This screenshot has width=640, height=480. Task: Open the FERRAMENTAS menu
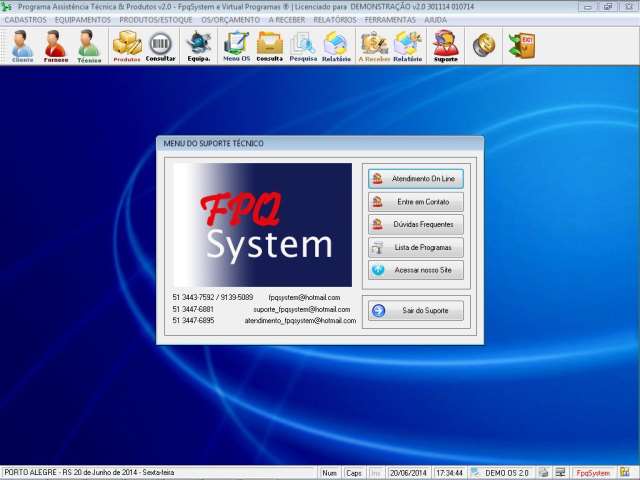pyautogui.click(x=390, y=20)
